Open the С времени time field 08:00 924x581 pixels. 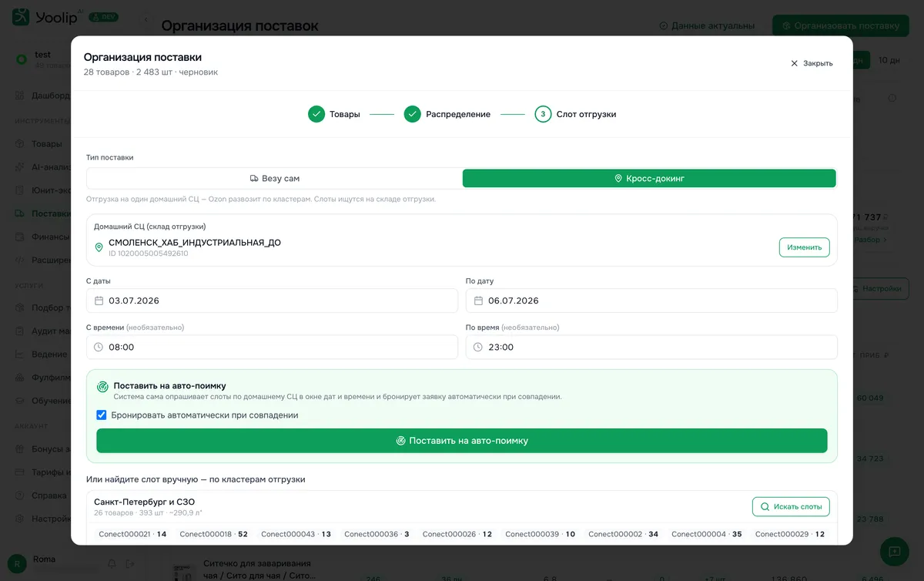click(272, 347)
